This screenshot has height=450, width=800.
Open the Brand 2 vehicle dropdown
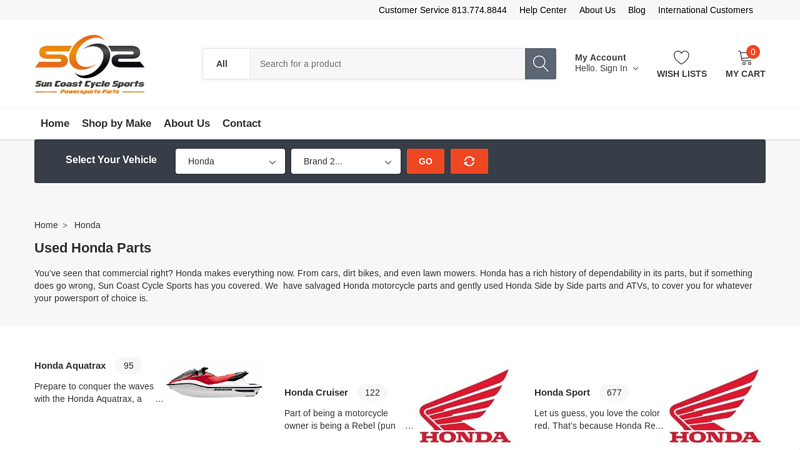pyautogui.click(x=346, y=161)
